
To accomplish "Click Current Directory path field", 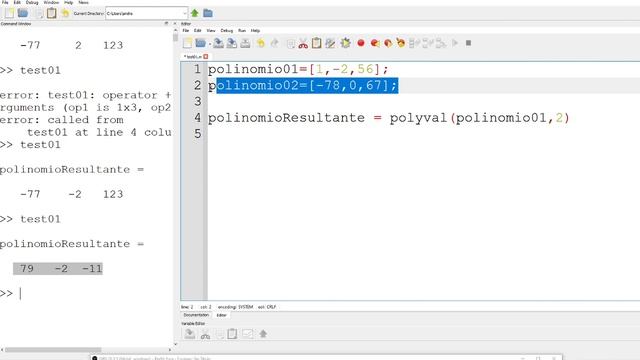I will (144, 13).
